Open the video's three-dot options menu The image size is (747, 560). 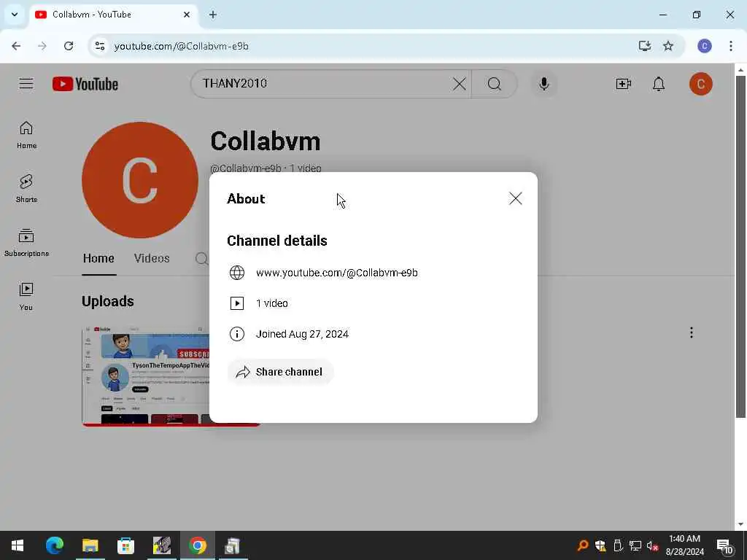pos(692,332)
